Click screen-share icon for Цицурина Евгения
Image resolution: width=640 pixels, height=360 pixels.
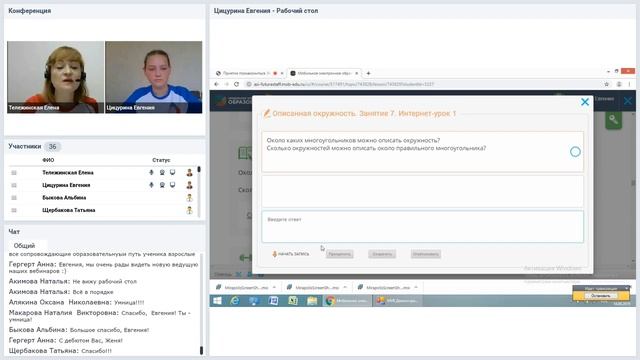coord(173,185)
